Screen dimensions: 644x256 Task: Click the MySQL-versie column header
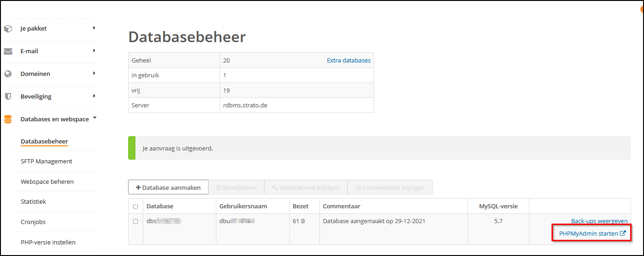point(498,206)
